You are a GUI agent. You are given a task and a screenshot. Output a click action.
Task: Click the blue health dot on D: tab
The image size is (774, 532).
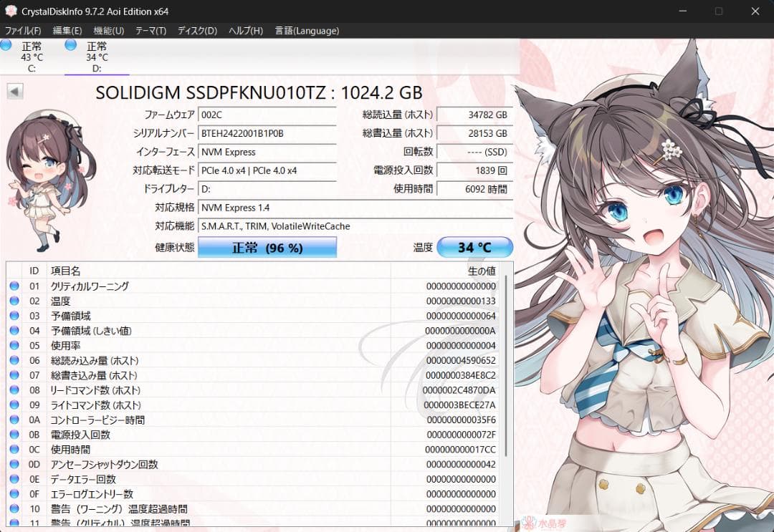[x=70, y=45]
